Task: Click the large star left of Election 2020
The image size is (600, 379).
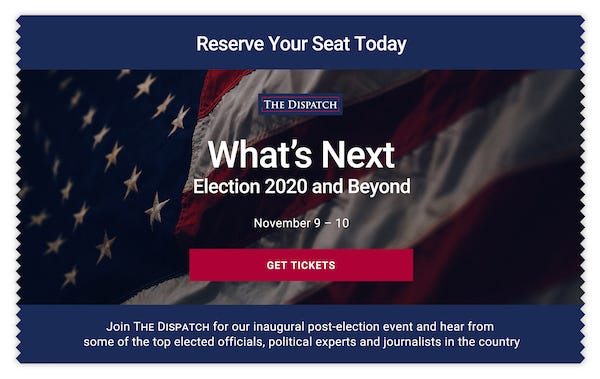Action: (156, 210)
